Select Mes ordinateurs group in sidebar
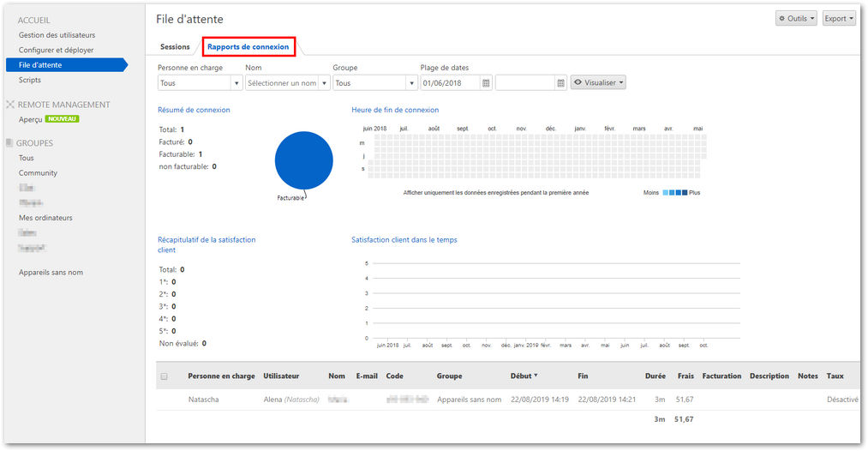This screenshot has width=868, height=451. point(45,218)
